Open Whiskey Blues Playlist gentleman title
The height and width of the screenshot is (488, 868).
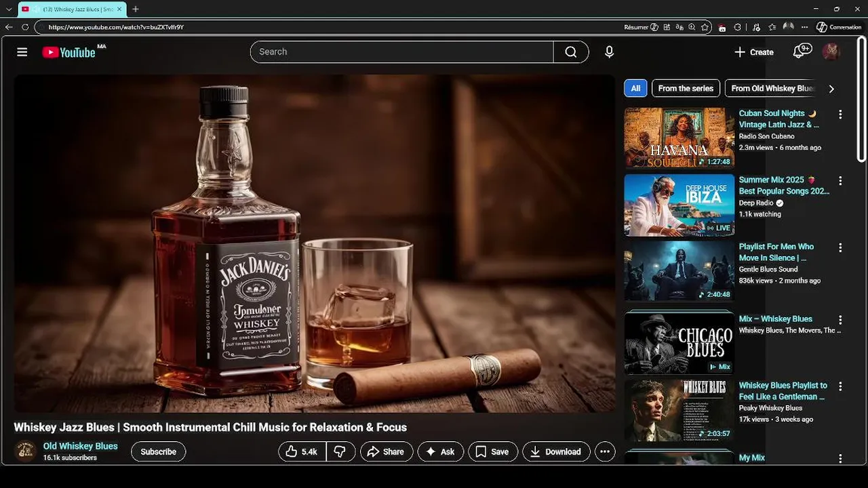point(783,390)
